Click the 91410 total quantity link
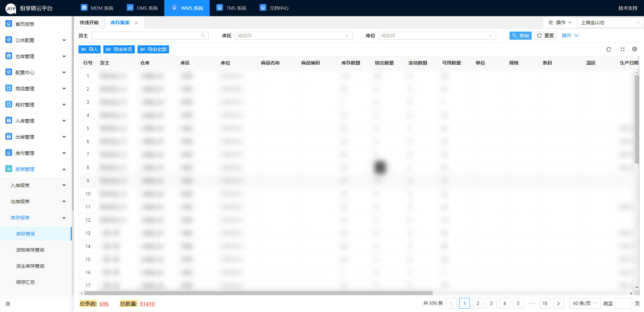644x312 pixels. click(x=147, y=304)
